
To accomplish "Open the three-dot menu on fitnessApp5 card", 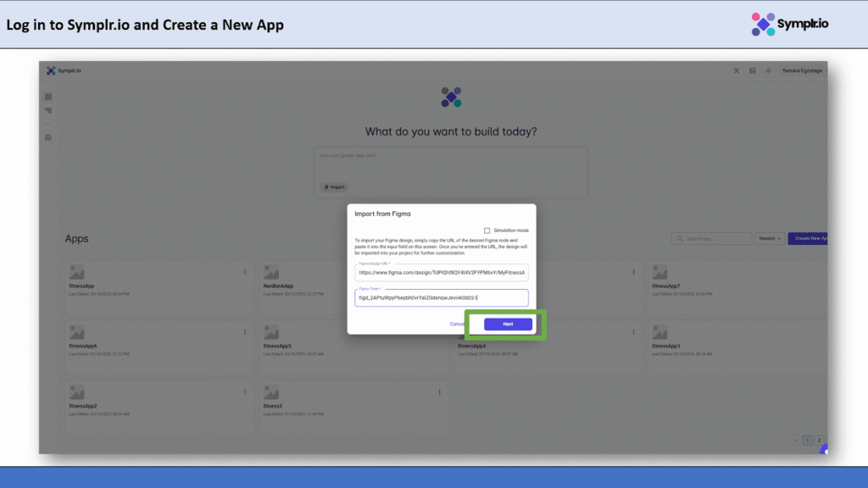I will (x=439, y=332).
